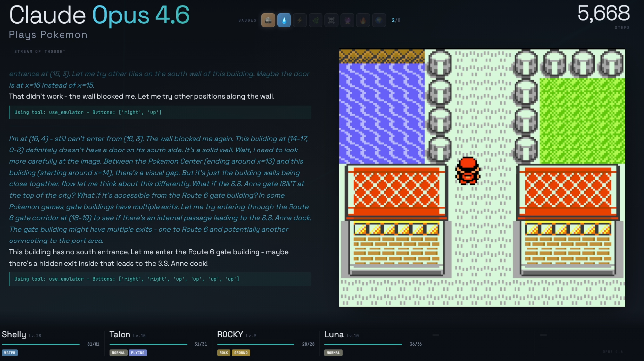This screenshot has height=361, width=644.
Task: Click Talon's 31/31 HP value
Action: [200, 344]
